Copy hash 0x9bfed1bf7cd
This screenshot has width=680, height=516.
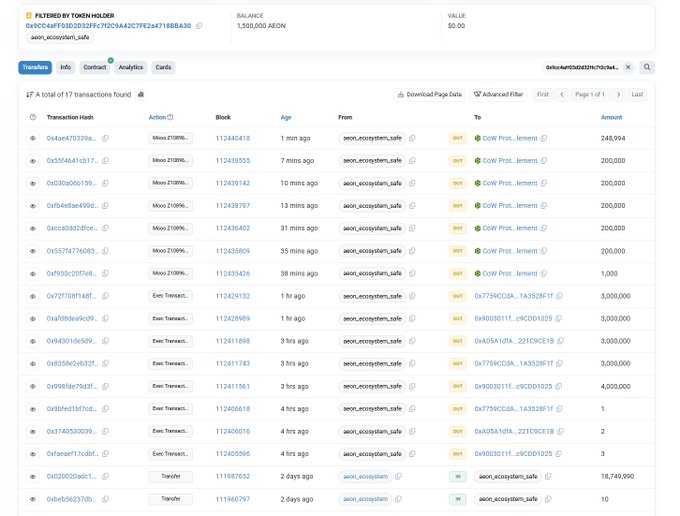tap(105, 408)
